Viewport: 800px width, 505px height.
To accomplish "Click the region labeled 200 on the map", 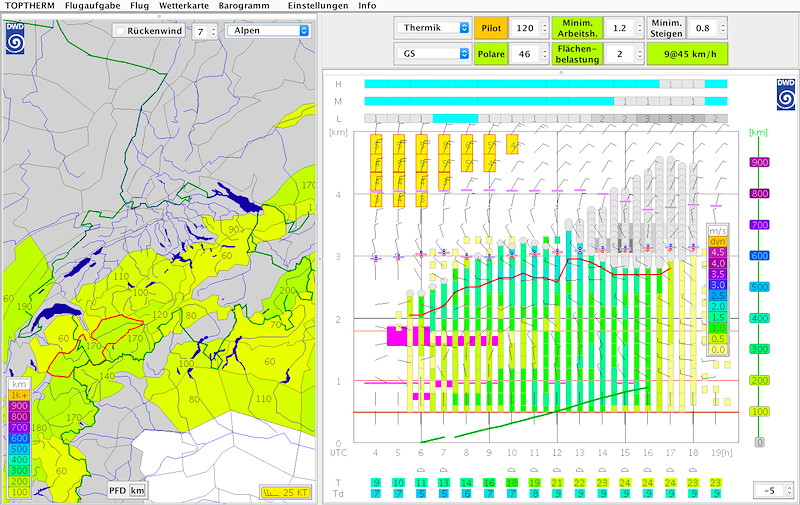I will click(287, 290).
